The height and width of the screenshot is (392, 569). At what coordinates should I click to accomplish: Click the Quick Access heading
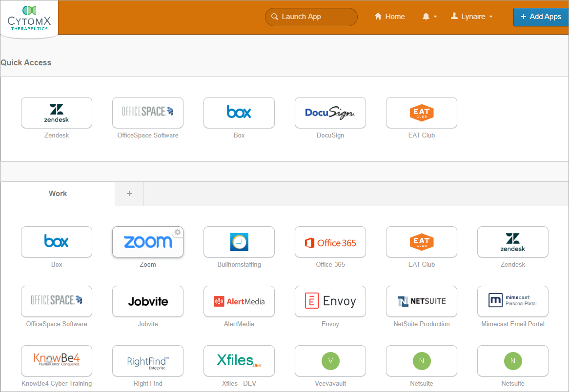pyautogui.click(x=26, y=62)
